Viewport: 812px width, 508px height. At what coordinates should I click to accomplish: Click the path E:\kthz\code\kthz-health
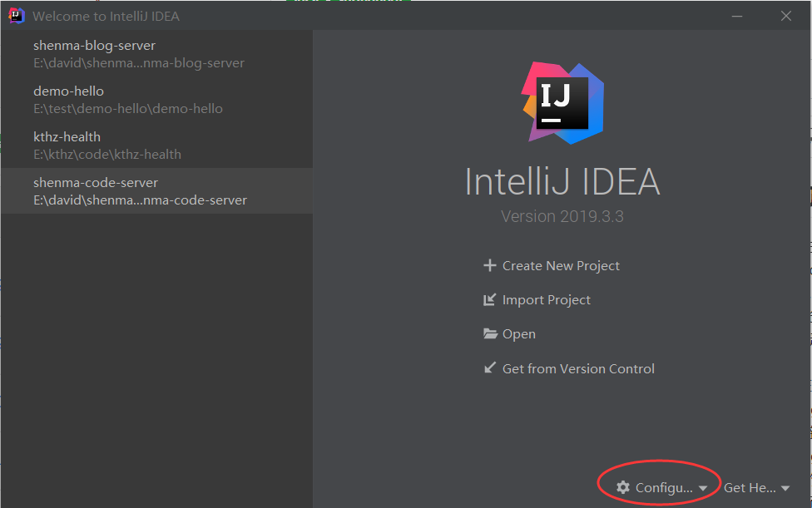(107, 154)
